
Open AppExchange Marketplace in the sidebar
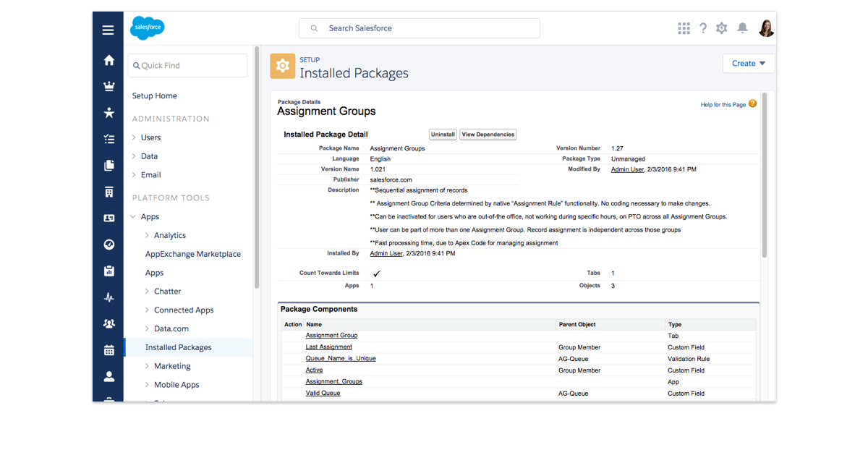click(192, 254)
